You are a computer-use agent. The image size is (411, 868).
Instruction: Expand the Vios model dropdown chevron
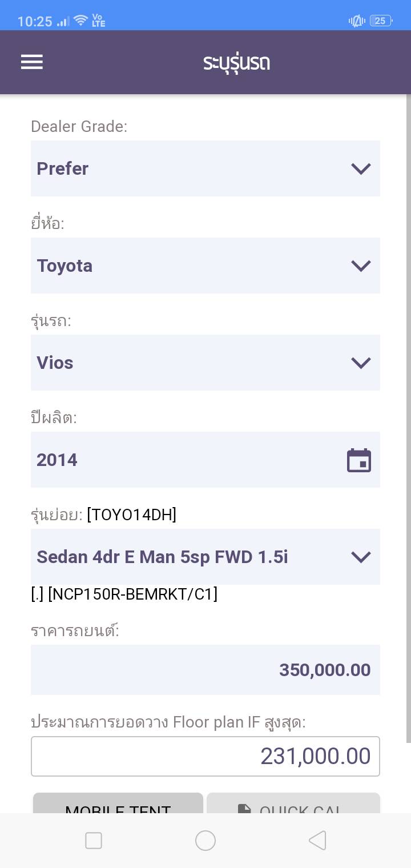(361, 363)
